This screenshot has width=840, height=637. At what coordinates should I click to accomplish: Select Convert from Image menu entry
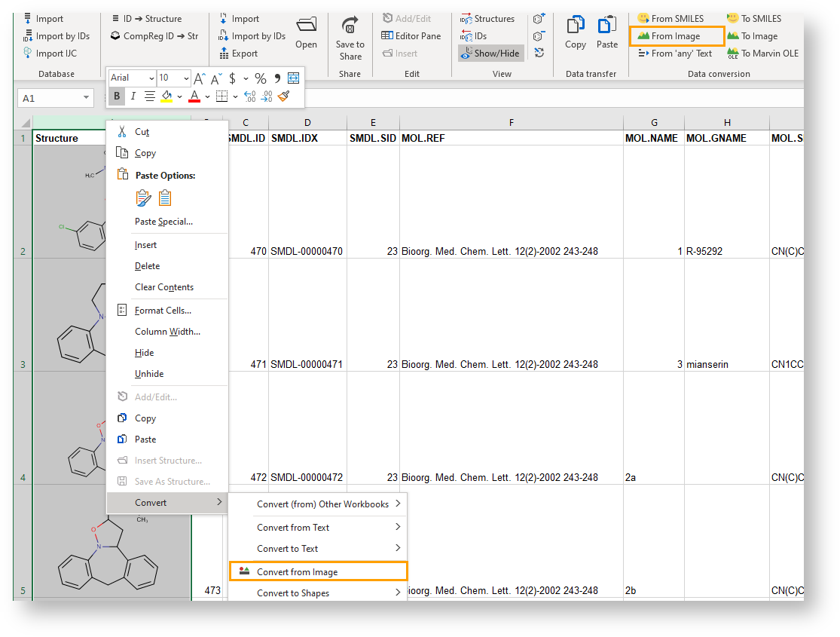pos(317,572)
